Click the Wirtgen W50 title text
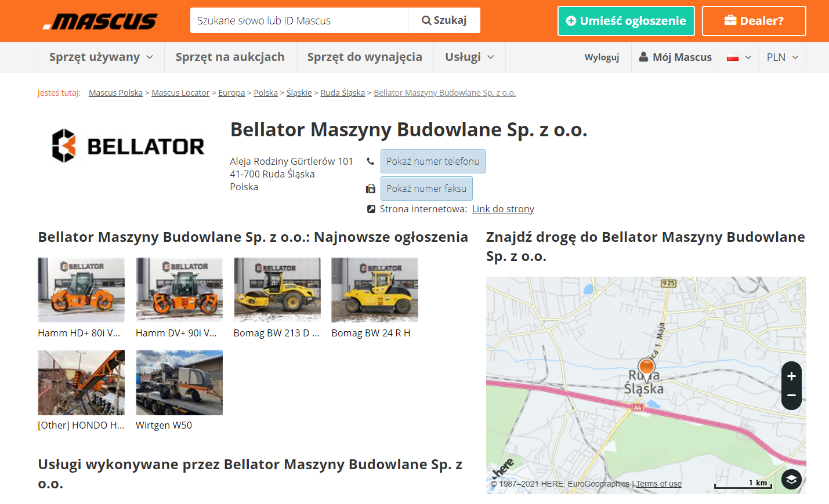The width and height of the screenshot is (829, 504). (164, 425)
